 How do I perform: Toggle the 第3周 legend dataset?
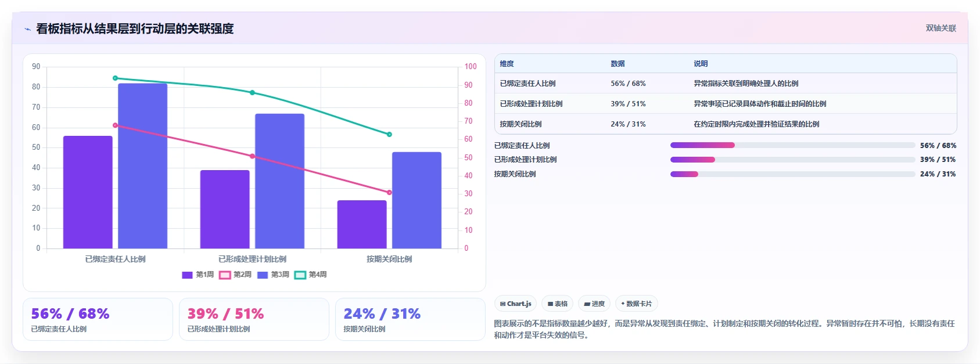tap(273, 275)
